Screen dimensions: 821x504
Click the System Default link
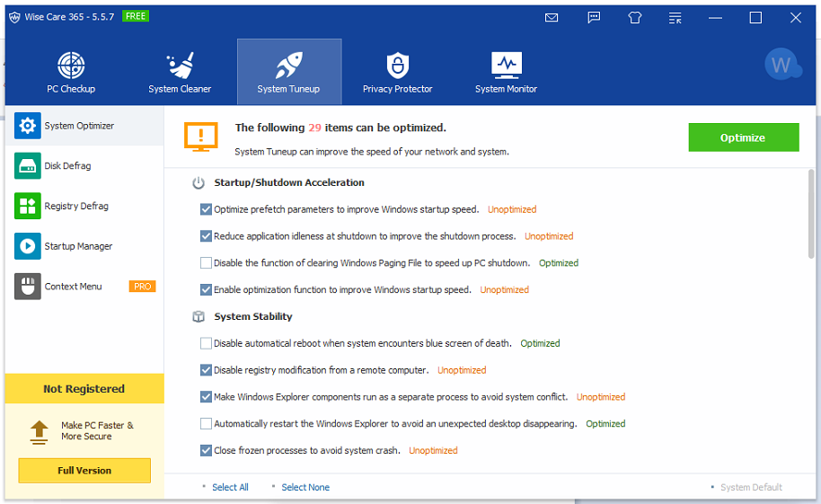[751, 487]
